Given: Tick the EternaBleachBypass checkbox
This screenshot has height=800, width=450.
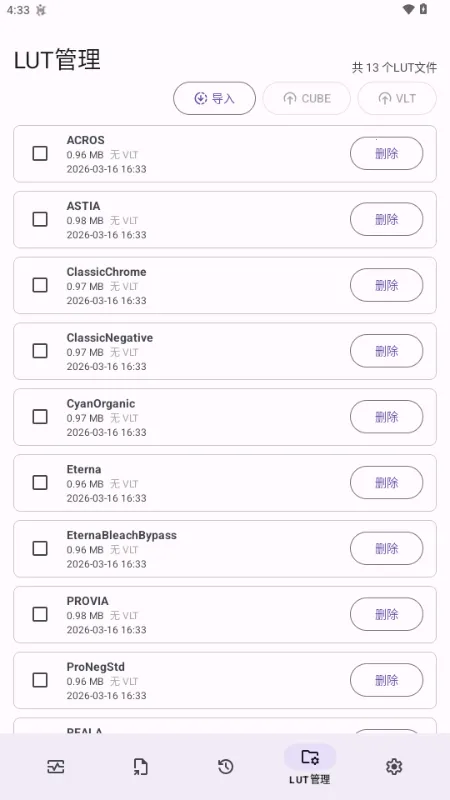Looking at the screenshot, I should click(x=40, y=548).
